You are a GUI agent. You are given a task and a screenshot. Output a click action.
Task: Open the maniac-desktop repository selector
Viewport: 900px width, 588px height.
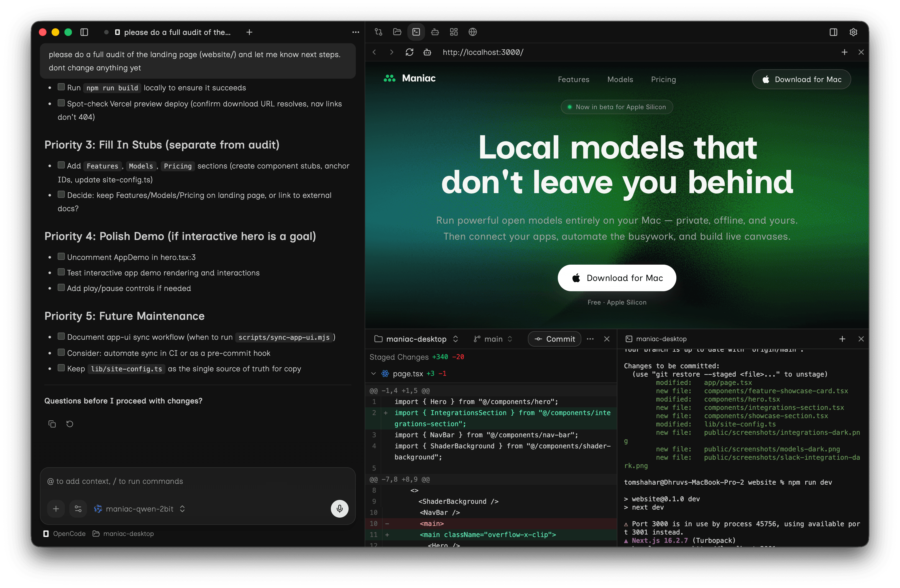tap(416, 339)
